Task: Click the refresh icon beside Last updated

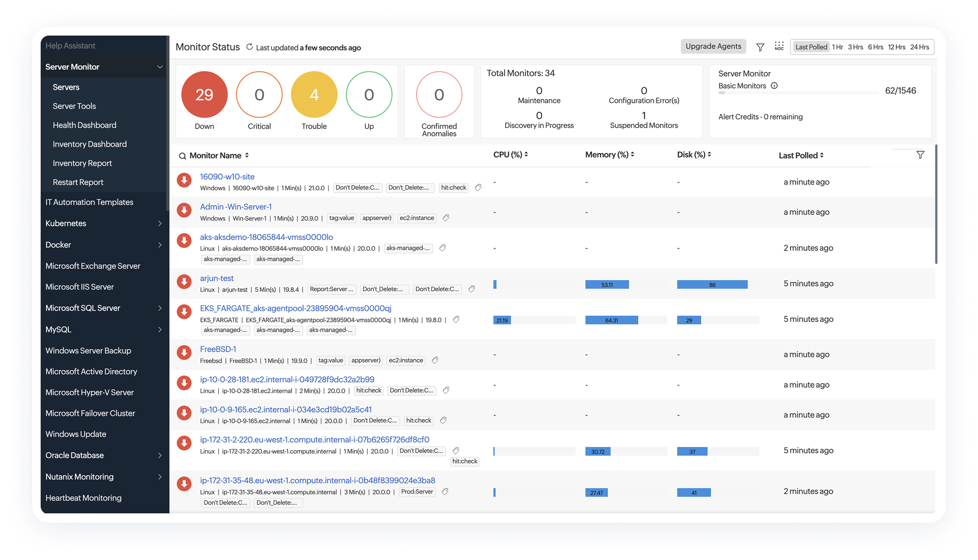Action: (249, 47)
